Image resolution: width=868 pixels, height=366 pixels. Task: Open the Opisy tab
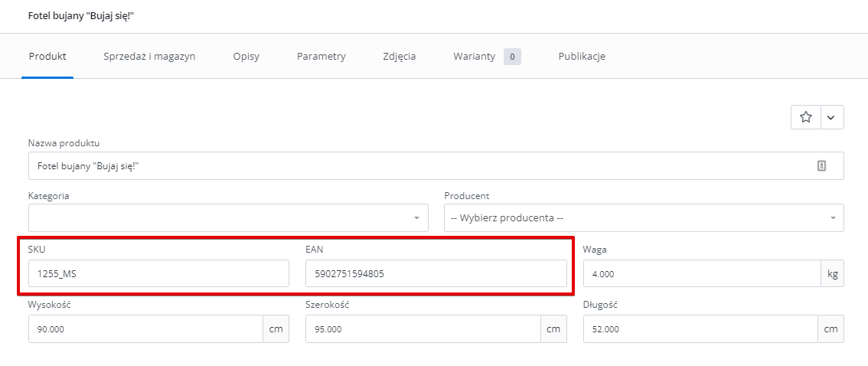click(246, 56)
